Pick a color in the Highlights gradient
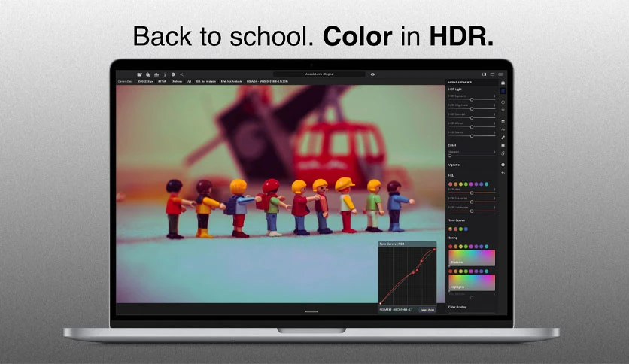The width and height of the screenshot is (629, 364). [472, 283]
